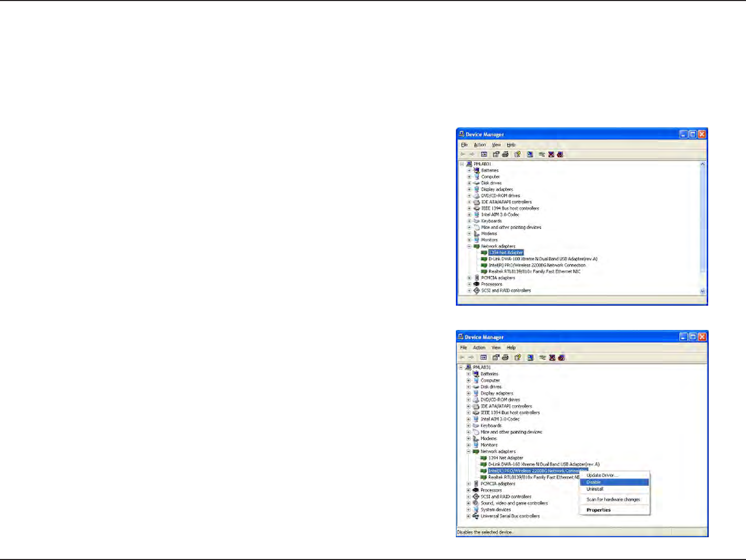Pick Uninstall in the context menu
The width and height of the screenshot is (746, 560).
[614, 489]
